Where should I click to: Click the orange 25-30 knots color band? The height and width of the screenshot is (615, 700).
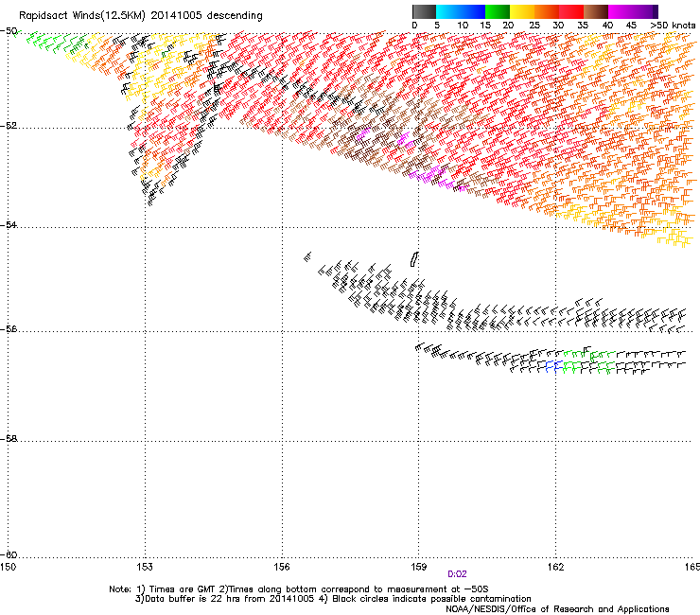click(x=547, y=11)
